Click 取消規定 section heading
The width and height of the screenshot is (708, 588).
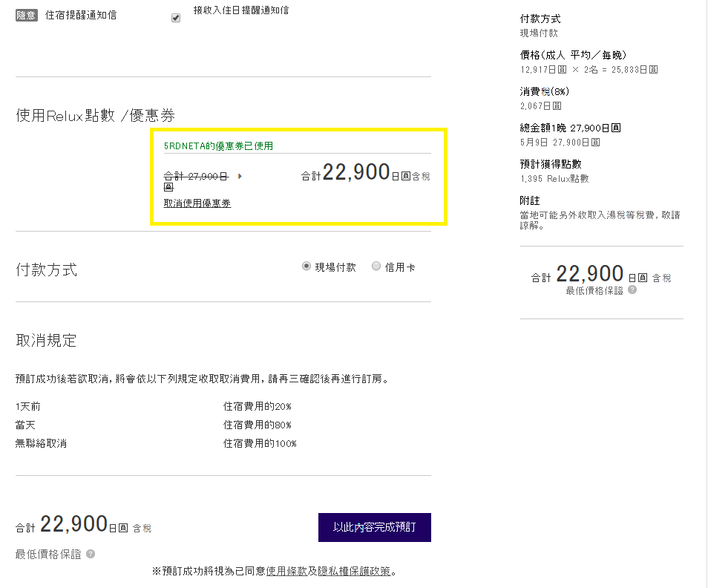[46, 341]
